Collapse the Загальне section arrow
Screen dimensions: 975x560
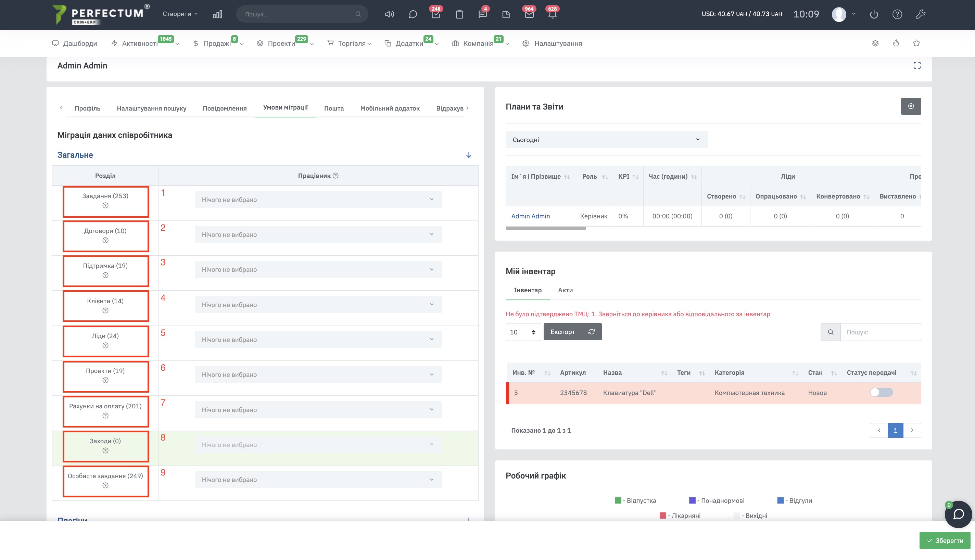click(468, 155)
